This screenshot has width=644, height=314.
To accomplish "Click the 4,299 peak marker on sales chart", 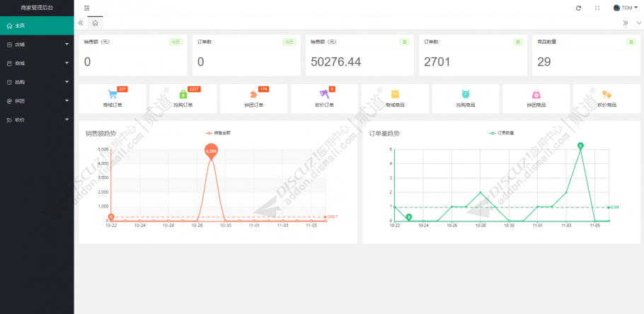I will pos(211,151).
